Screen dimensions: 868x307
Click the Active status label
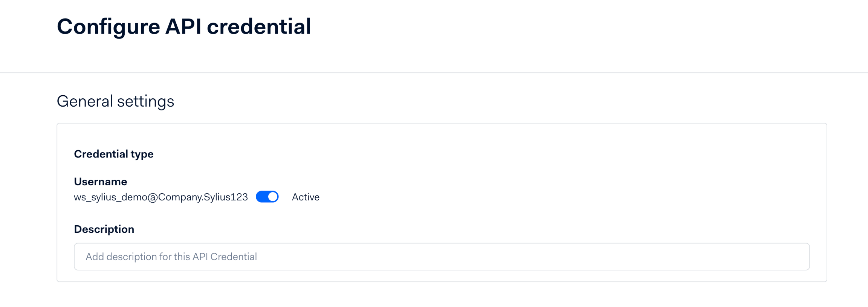point(306,197)
